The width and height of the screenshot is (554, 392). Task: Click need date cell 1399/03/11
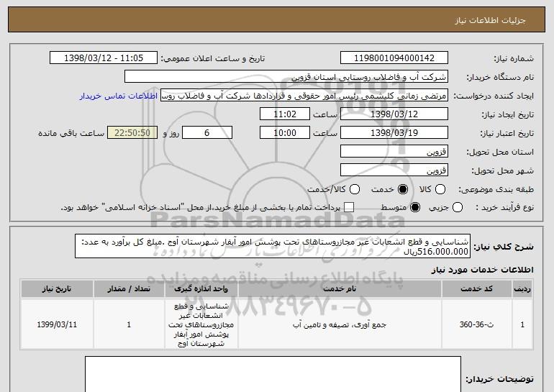(57, 324)
